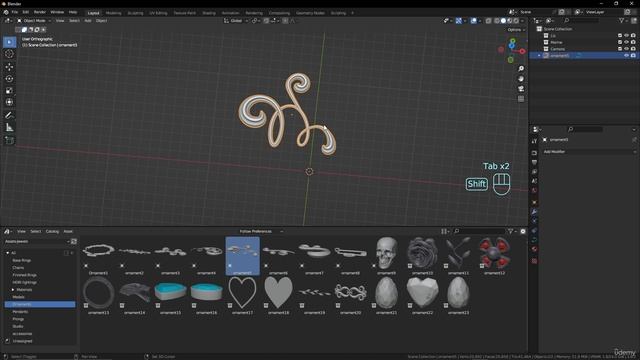Open the Render properties tab icon
Image resolution: width=640 pixels, height=360 pixels.
534,153
